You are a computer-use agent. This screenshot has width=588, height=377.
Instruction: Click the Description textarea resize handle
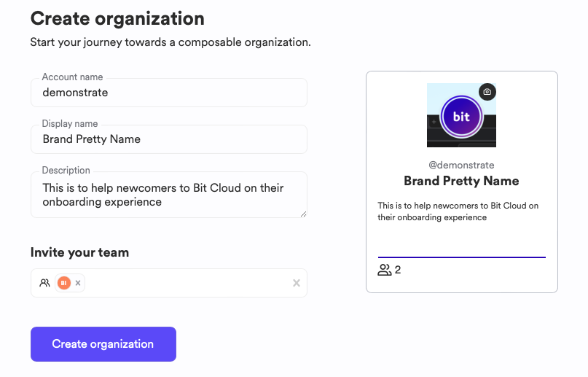point(303,214)
